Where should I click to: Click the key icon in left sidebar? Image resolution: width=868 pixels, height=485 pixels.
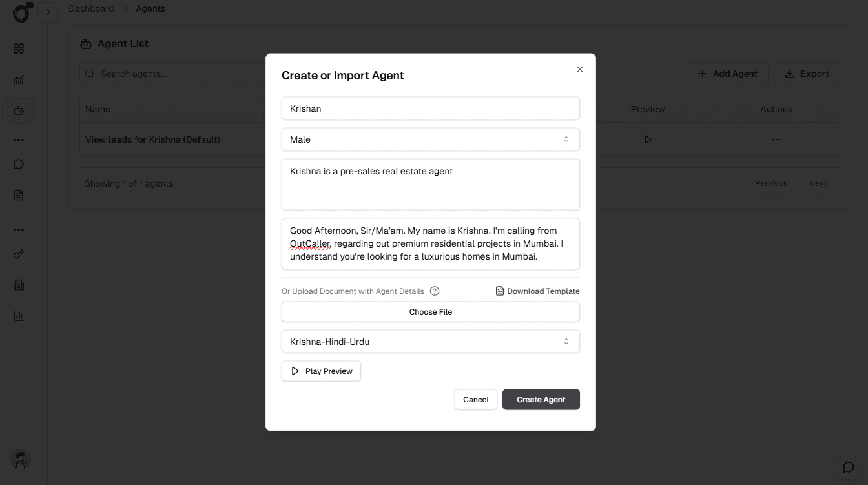click(19, 254)
